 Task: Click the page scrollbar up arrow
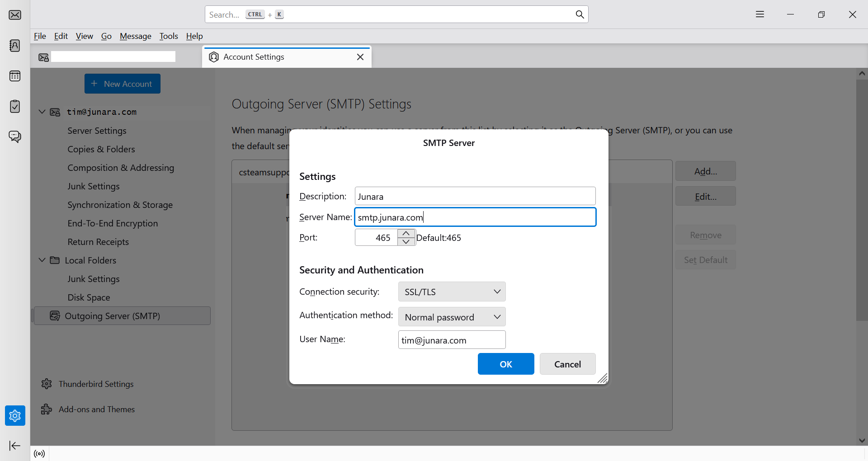[x=862, y=73]
